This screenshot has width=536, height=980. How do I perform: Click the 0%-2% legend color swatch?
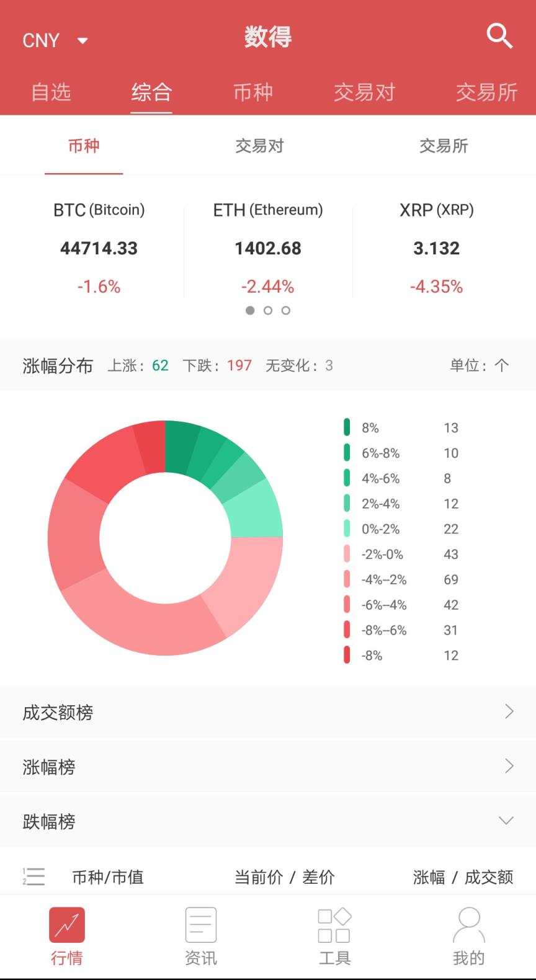[x=347, y=528]
